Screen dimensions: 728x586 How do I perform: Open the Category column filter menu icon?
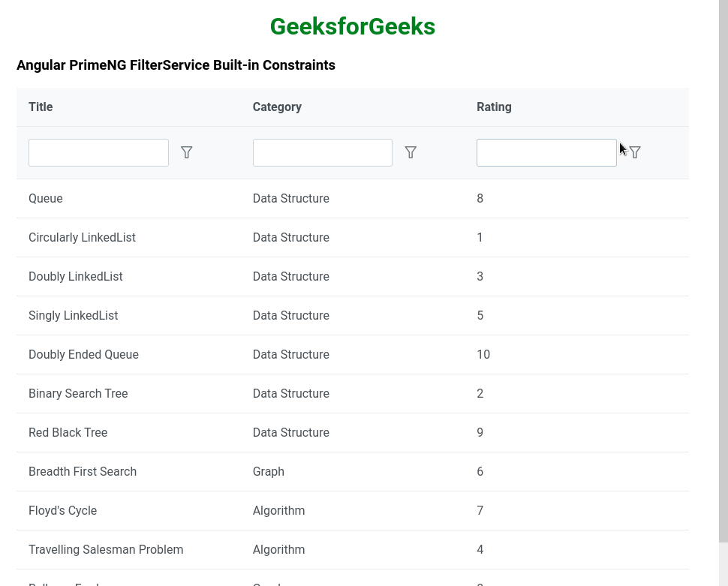click(411, 152)
